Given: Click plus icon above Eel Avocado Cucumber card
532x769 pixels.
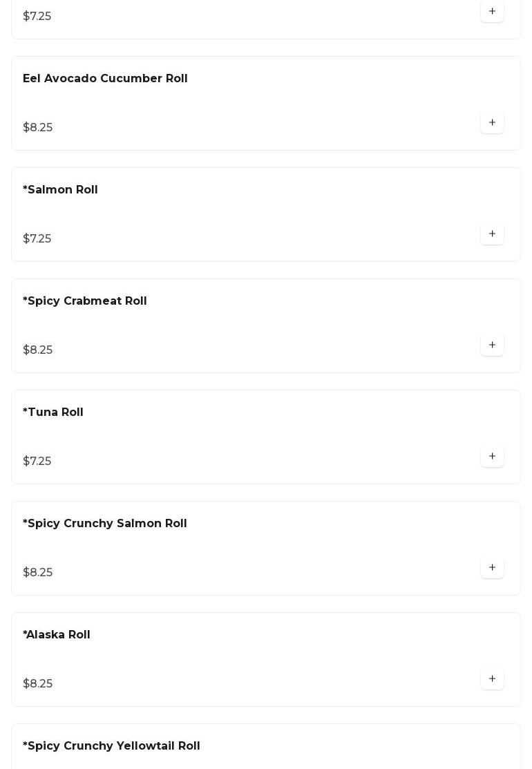Looking at the screenshot, I should (x=492, y=12).
